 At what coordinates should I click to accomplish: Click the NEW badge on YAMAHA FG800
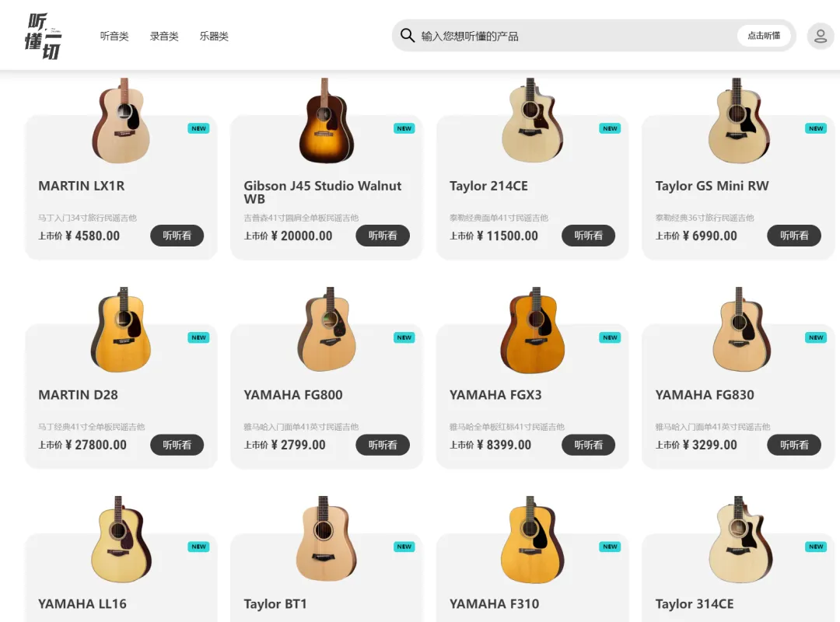[x=404, y=337]
